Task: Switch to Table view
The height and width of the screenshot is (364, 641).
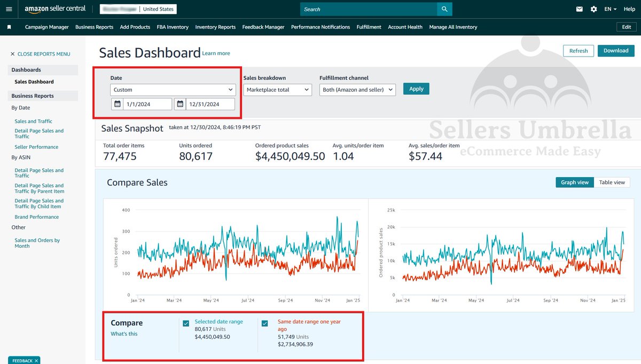Action: click(x=612, y=182)
